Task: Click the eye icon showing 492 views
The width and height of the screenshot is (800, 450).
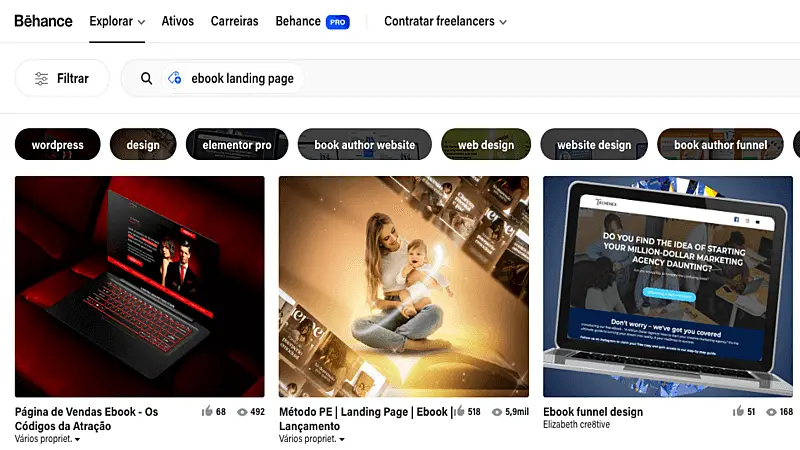Action: tap(242, 412)
